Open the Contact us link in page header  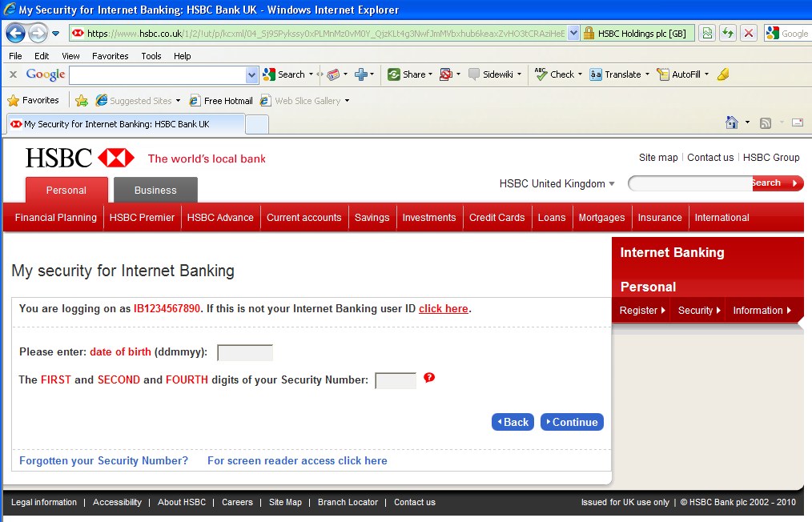pyautogui.click(x=710, y=158)
